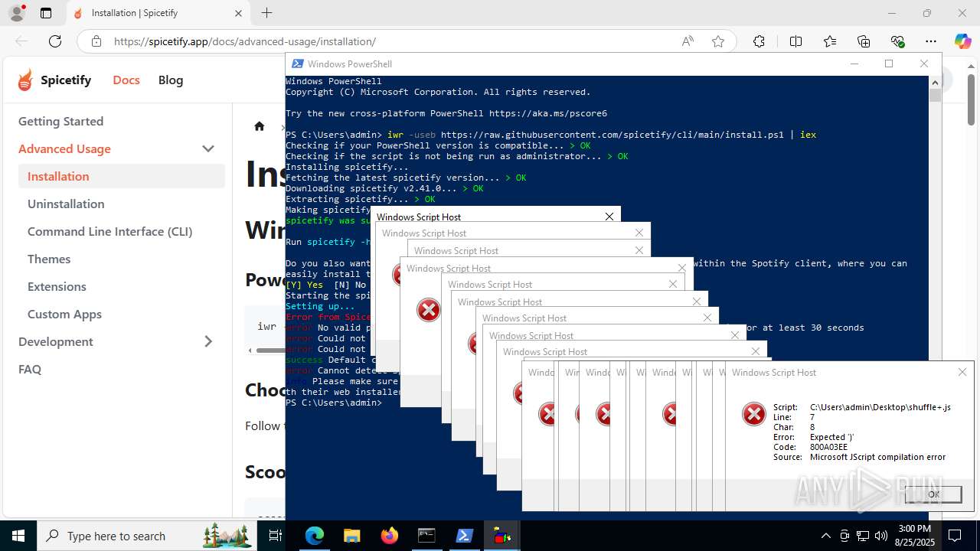Viewport: 980px width, 551px height.
Task: Launch the Copilot sidebar icon
Action: (962, 41)
